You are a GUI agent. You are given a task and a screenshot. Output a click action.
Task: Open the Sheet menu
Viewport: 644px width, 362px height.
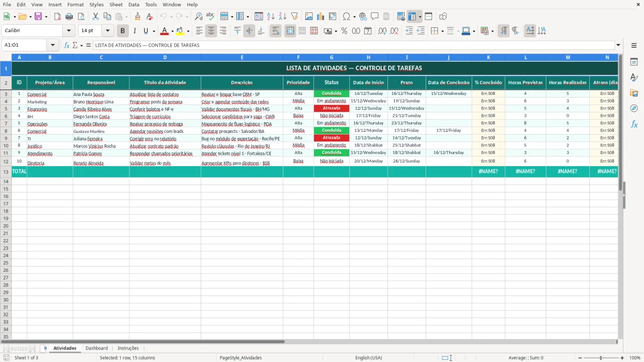click(x=116, y=4)
